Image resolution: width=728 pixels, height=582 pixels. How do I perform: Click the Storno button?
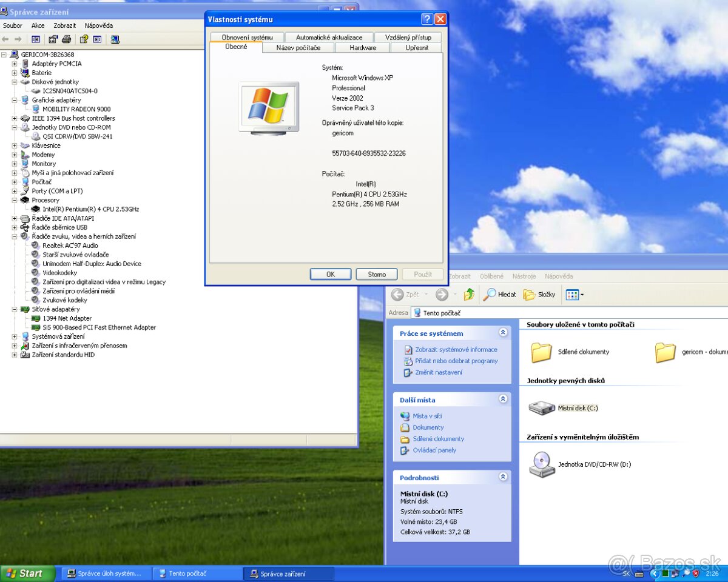point(376,274)
